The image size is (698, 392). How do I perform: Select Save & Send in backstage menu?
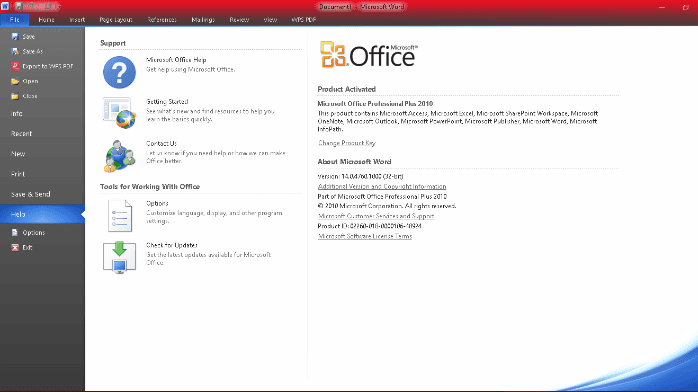coord(42,194)
